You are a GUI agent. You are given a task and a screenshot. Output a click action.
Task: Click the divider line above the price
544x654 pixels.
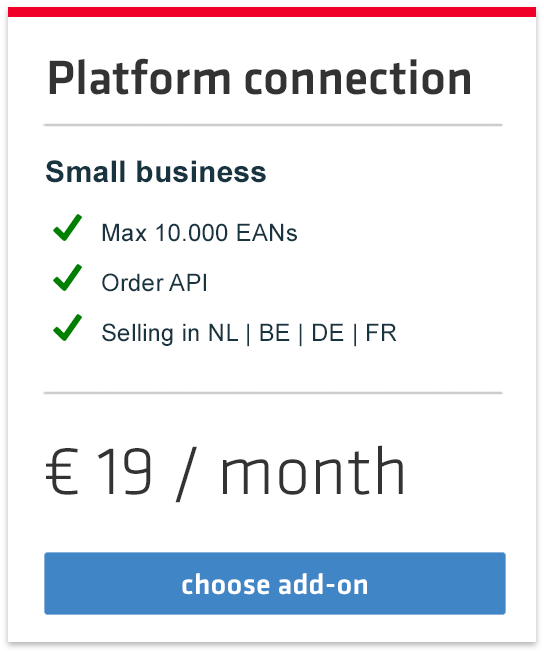[x=273, y=393]
